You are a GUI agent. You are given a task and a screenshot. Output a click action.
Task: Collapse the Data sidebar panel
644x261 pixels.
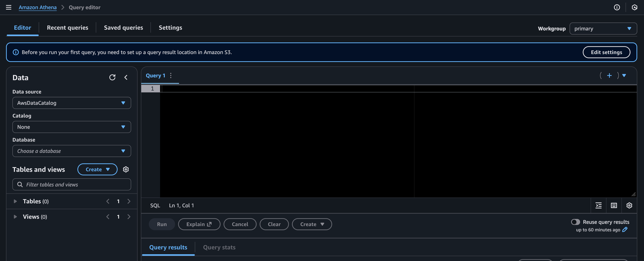(x=126, y=77)
